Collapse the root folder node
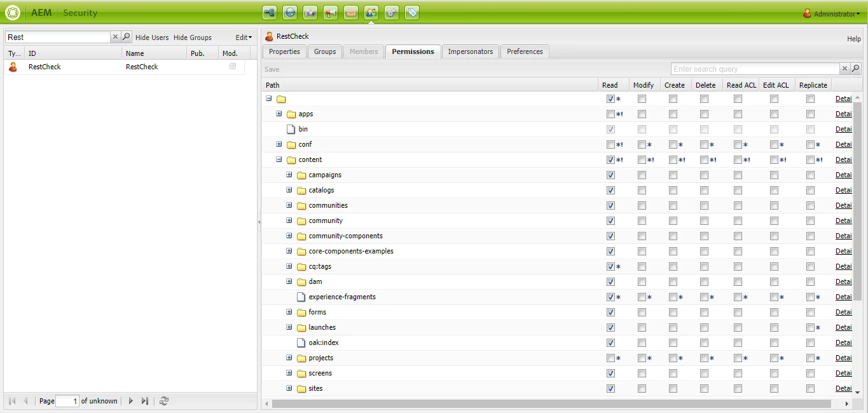 point(268,98)
